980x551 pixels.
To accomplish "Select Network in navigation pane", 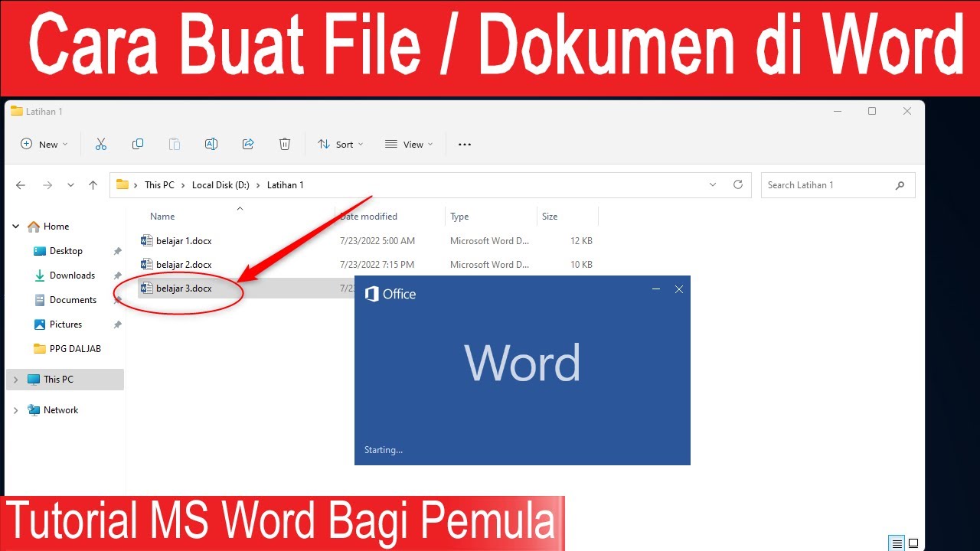I will (60, 410).
